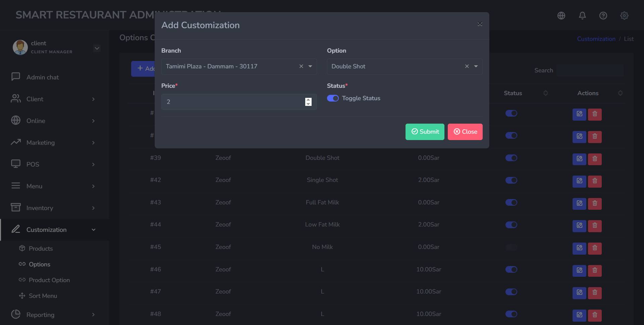Toggle status for row #44 Low Fat Milk
Screen dimensions: 644x325
tap(511, 225)
